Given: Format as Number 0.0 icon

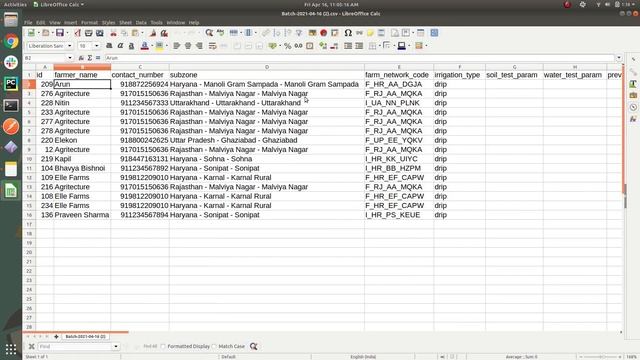Looking at the screenshot, I should tap(299, 46).
